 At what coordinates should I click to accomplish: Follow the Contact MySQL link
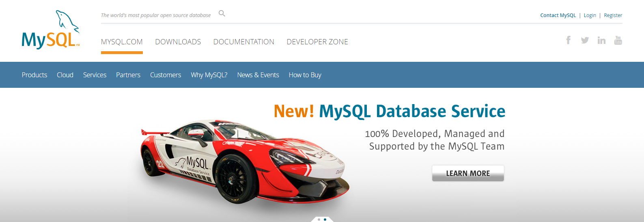[x=558, y=15]
